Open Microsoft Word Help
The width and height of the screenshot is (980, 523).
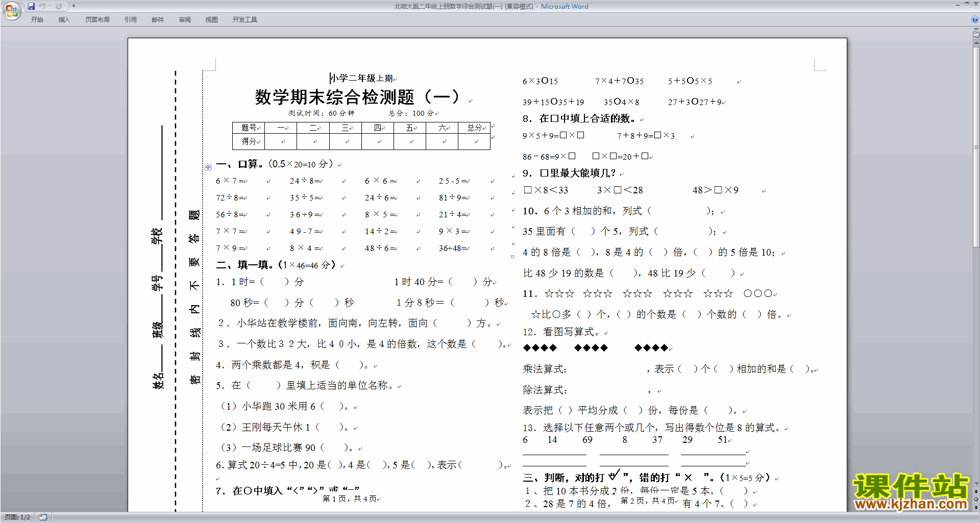[x=975, y=20]
